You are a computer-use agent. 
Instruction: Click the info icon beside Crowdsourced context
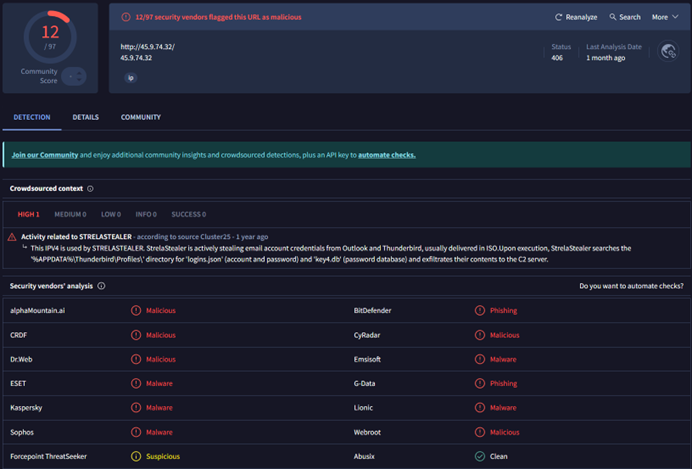90,189
